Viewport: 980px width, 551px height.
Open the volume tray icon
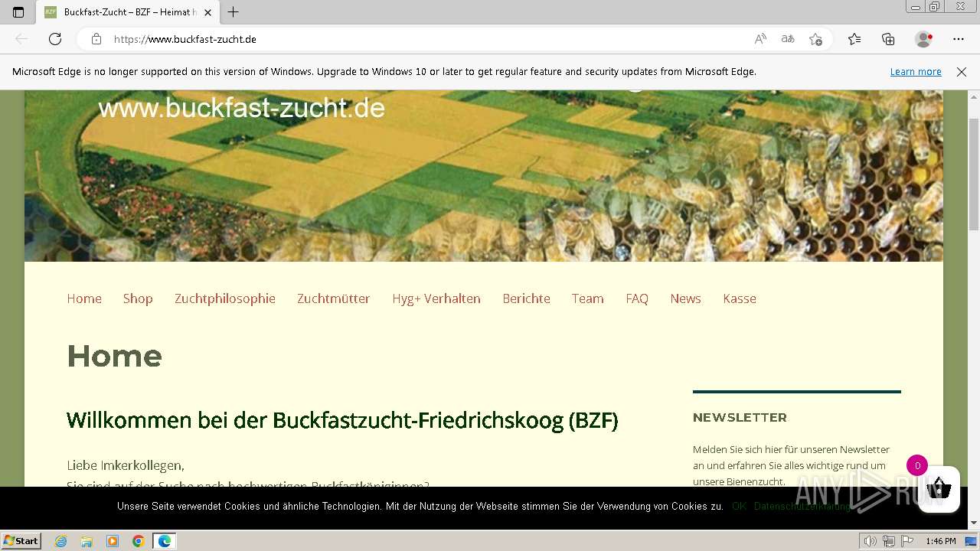click(871, 541)
